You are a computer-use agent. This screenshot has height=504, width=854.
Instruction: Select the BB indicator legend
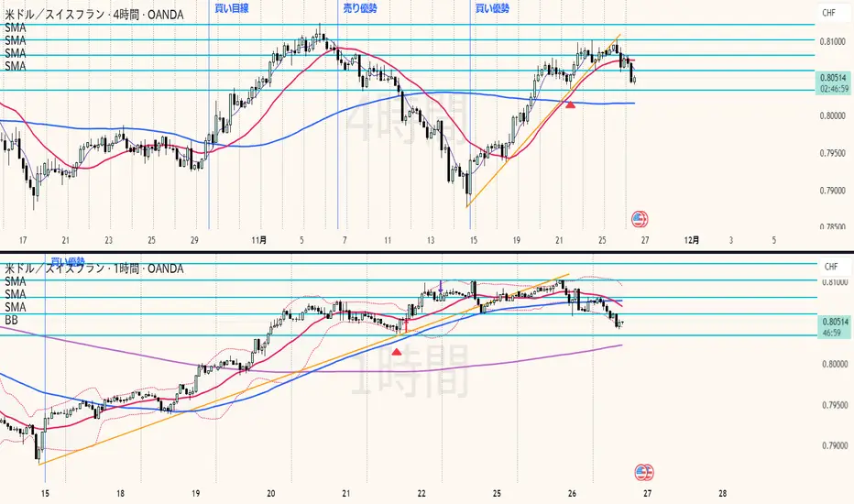(11, 320)
